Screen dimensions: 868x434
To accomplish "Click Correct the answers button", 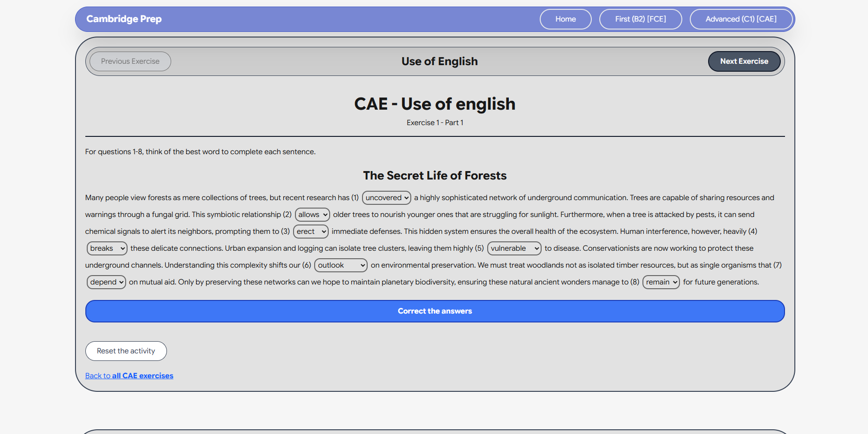I will click(x=435, y=311).
